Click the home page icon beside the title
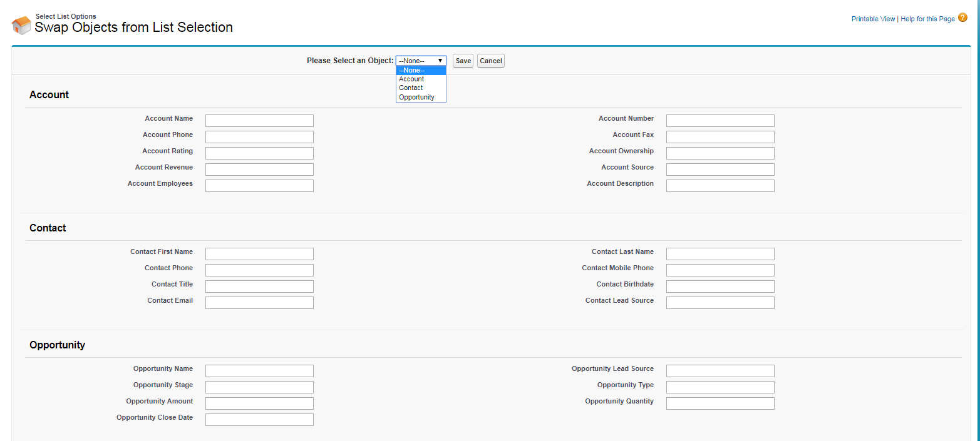980x441 pixels. tap(21, 25)
